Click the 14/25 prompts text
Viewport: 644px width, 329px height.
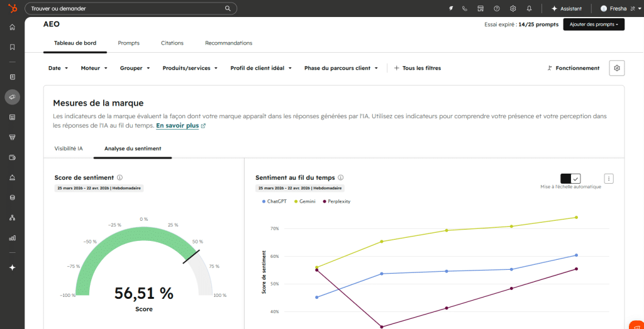click(x=538, y=25)
